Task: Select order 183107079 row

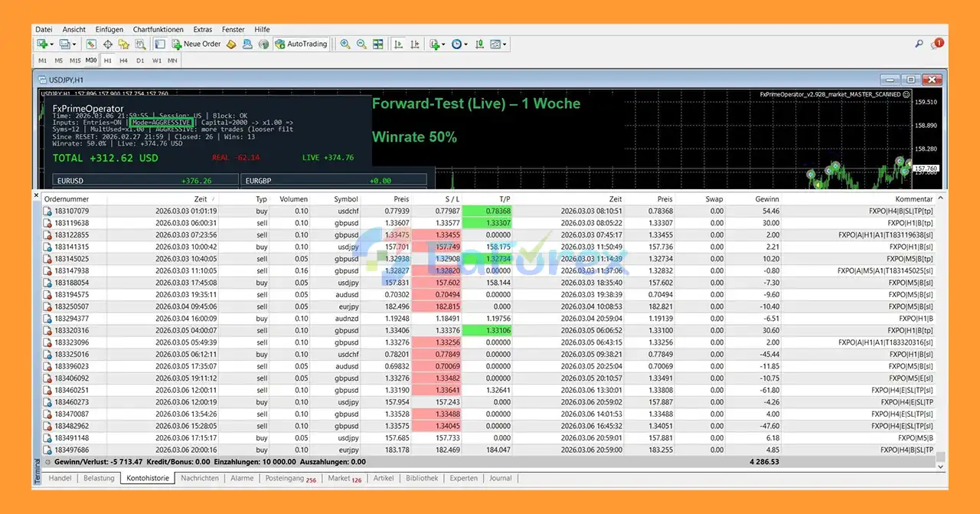Action: pos(72,211)
